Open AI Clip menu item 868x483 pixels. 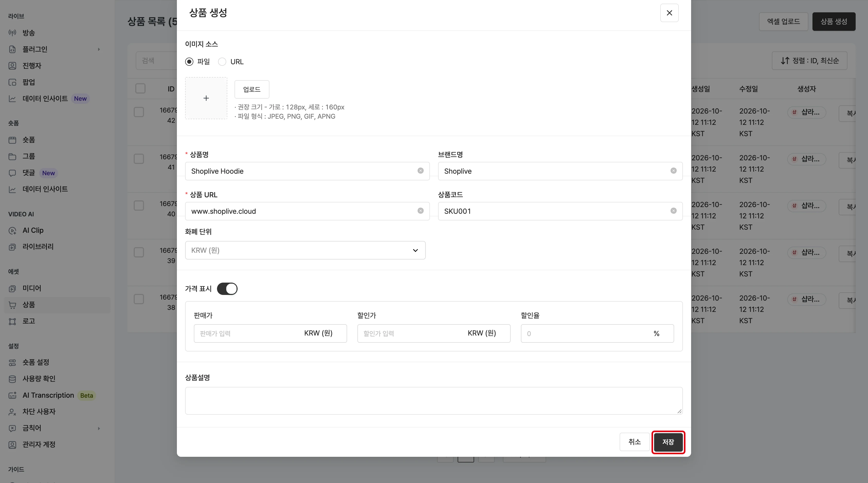(57, 230)
